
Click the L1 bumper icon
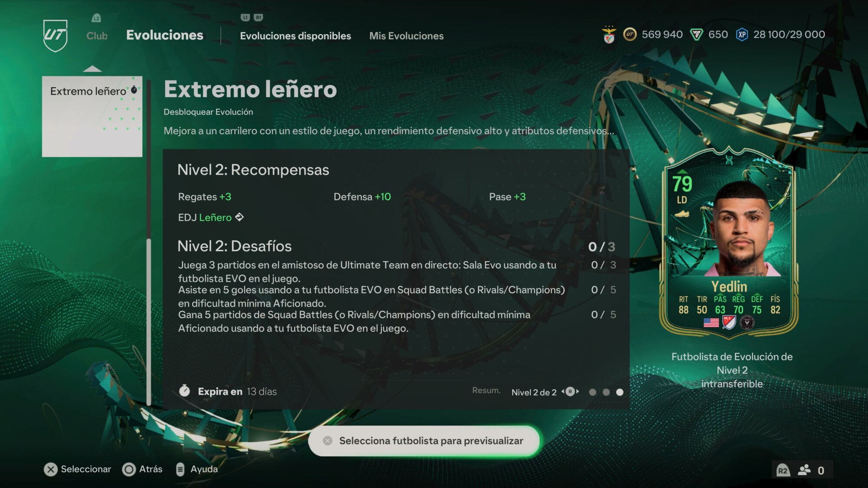(245, 17)
